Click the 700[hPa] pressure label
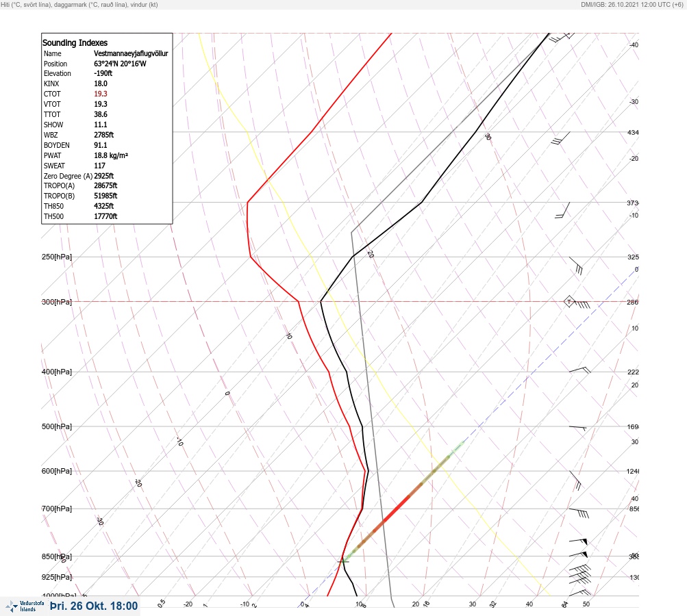This screenshot has height=616, width=687. 57,509
